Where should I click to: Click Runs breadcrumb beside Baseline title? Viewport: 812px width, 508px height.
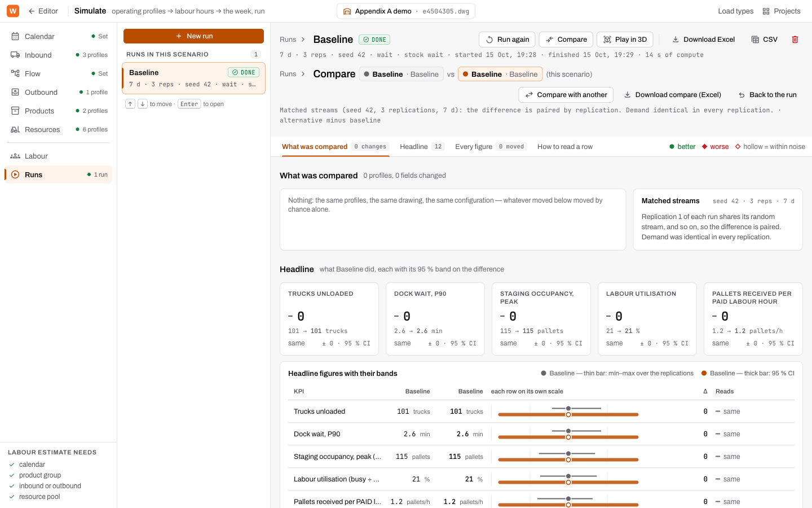pos(288,40)
